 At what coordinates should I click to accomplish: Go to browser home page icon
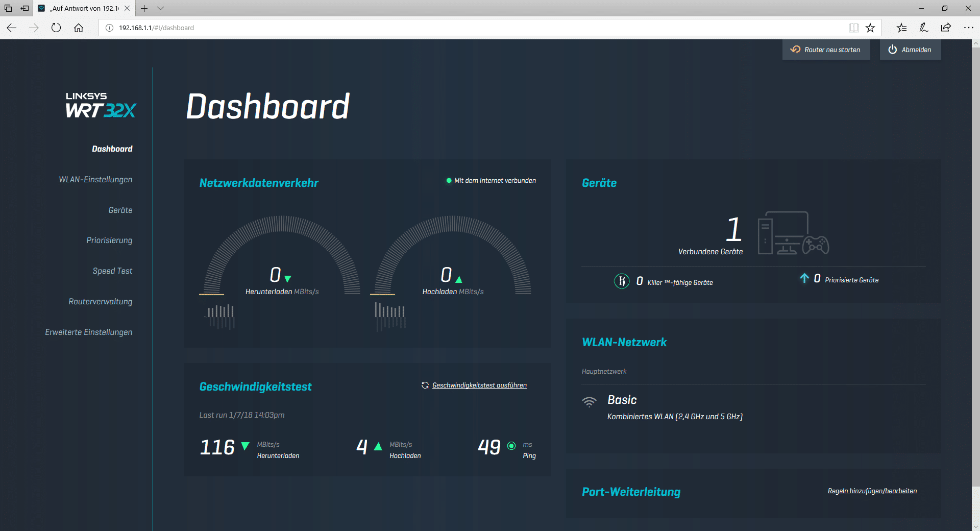79,28
